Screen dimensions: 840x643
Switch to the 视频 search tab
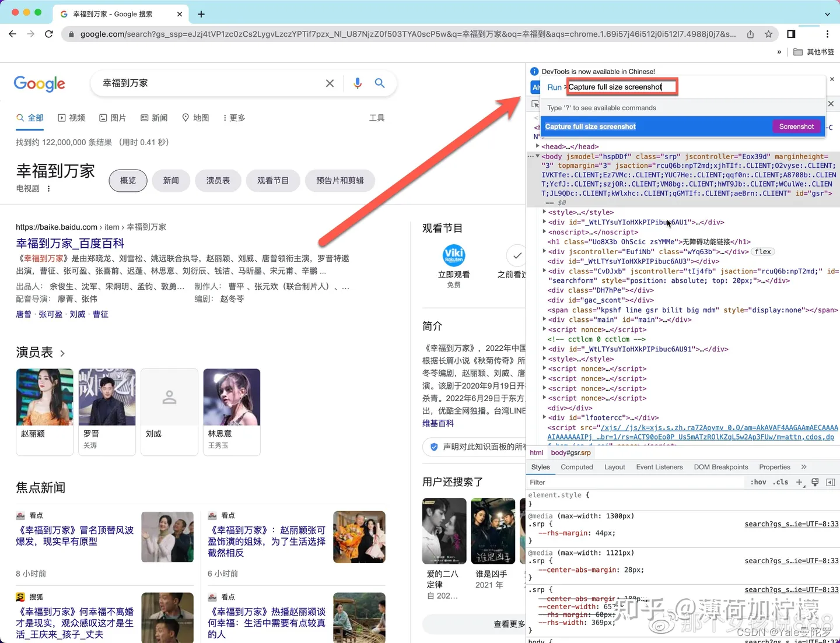(x=71, y=118)
